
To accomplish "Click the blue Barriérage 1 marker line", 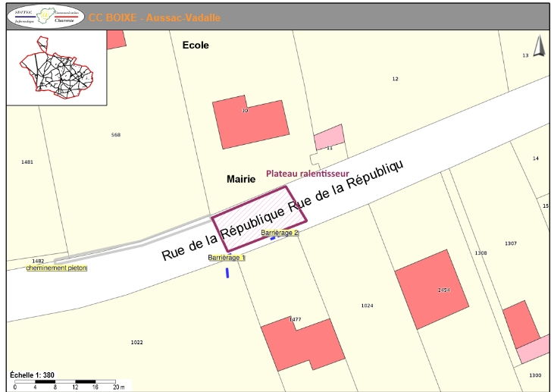I will click(227, 272).
